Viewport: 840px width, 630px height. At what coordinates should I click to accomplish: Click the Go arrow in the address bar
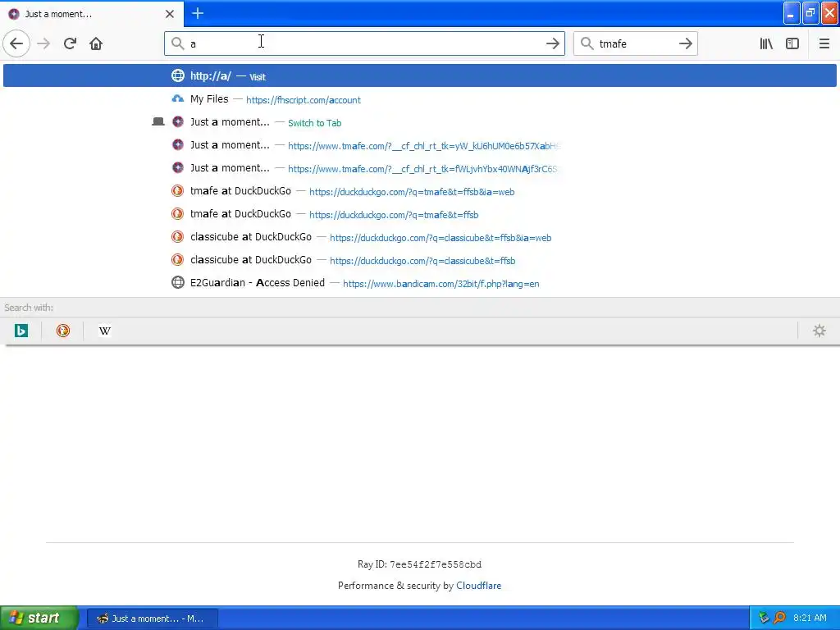pyautogui.click(x=553, y=43)
